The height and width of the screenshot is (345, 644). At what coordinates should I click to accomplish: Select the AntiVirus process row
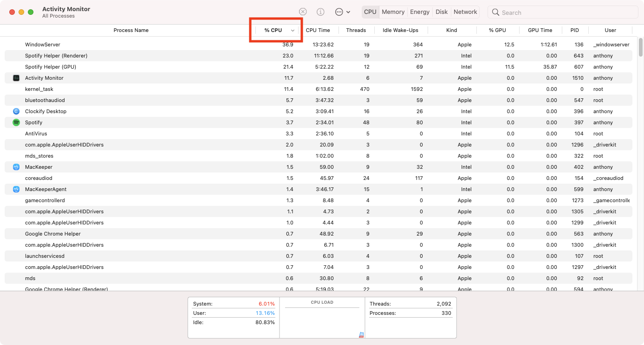pyautogui.click(x=318, y=134)
